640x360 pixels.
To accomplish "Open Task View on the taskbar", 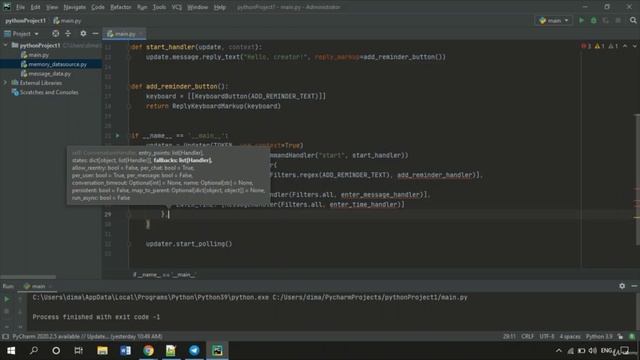I will pyautogui.click(x=78, y=351).
